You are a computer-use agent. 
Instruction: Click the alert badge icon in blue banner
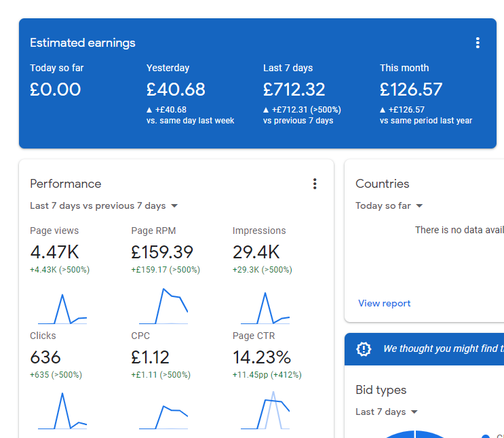click(x=364, y=349)
